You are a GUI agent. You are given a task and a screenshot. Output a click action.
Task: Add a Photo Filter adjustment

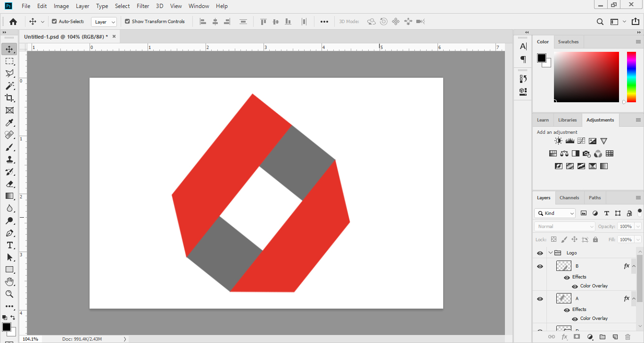coord(586,154)
